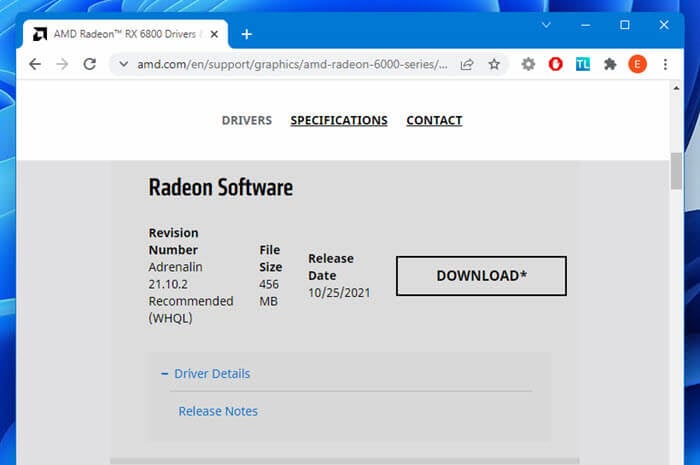Collapse the Driver Details section
This screenshot has height=465, width=700.
(205, 374)
